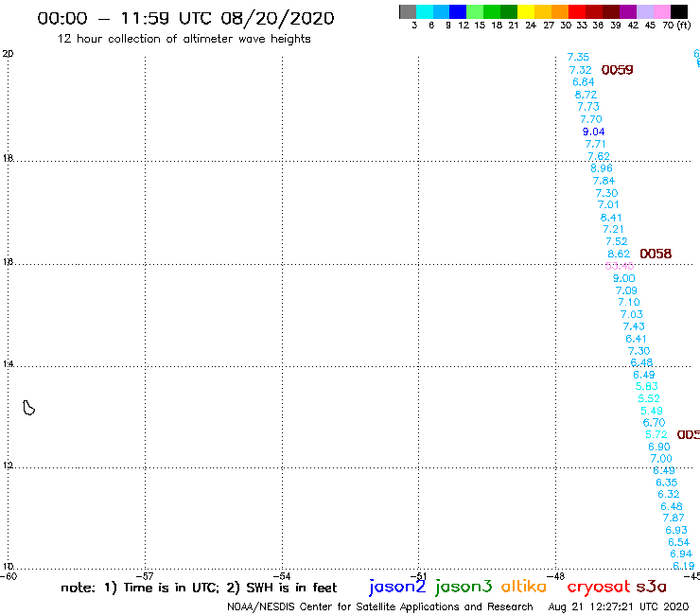Select the 7.00 wave height value
The image size is (700, 615).
[661, 459]
